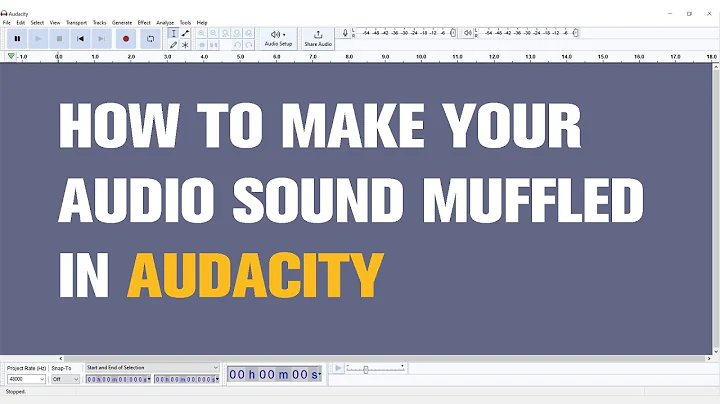
Task: Click the Share Audio button
Action: click(318, 39)
